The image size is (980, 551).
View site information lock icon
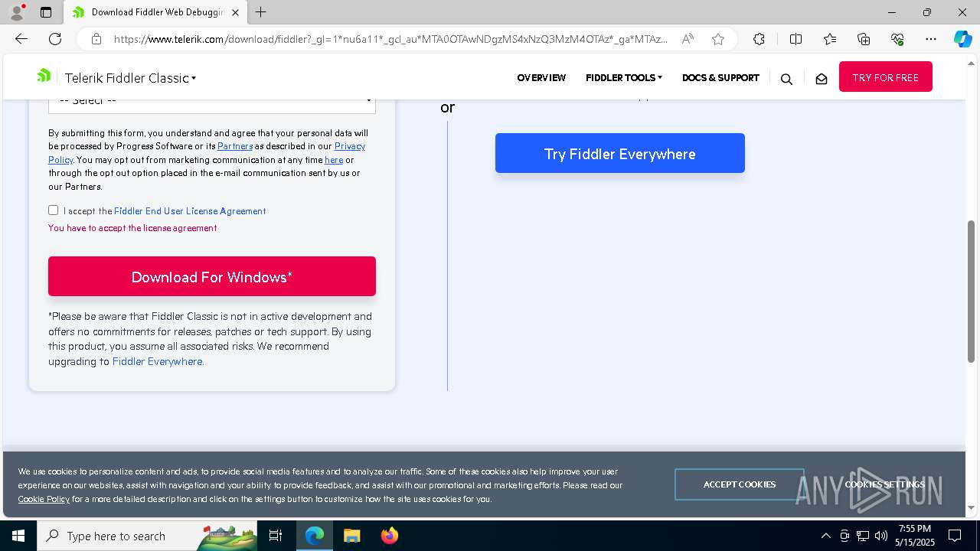coord(96,39)
